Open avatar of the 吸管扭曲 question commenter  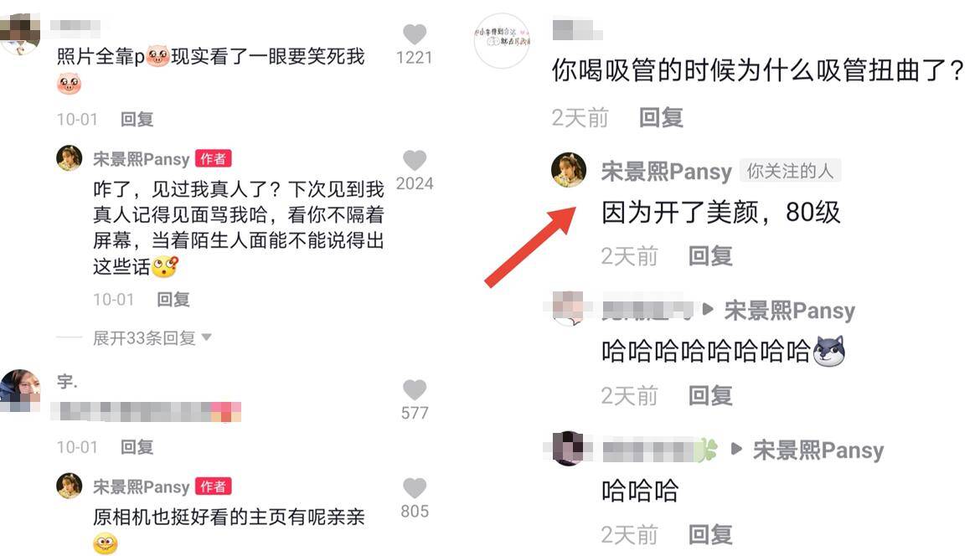[503, 40]
